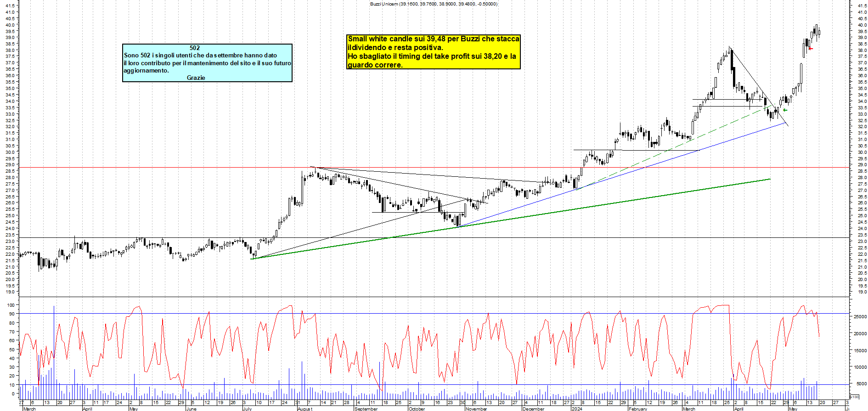Click the 'August' label on the time axis
This screenshot has width=868, height=411.
[x=304, y=409]
